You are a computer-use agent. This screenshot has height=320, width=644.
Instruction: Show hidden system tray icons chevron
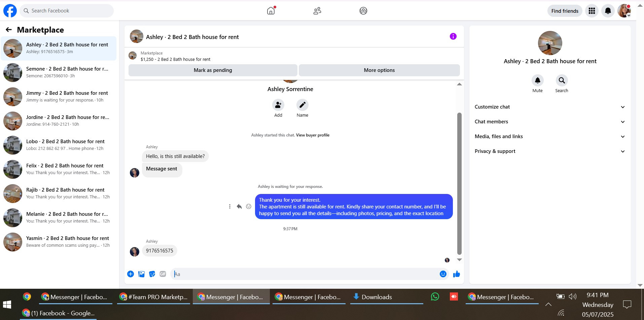pos(548,304)
